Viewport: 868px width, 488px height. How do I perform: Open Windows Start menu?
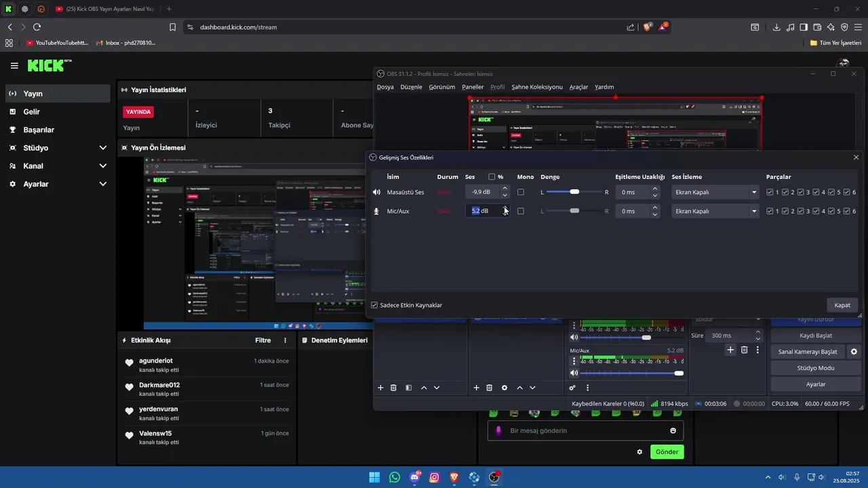tap(374, 477)
